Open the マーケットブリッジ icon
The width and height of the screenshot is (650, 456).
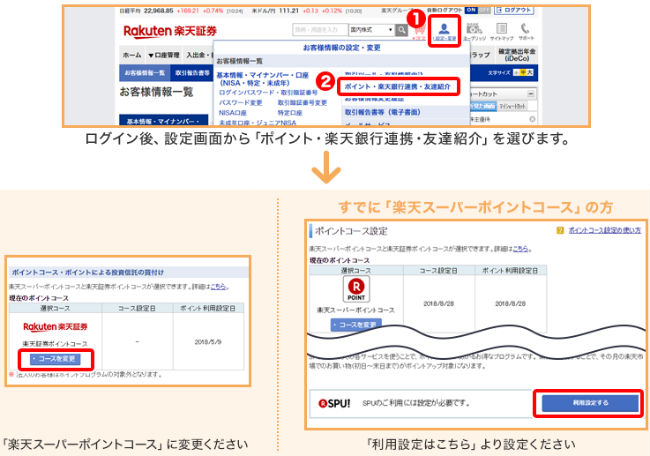pos(474,32)
